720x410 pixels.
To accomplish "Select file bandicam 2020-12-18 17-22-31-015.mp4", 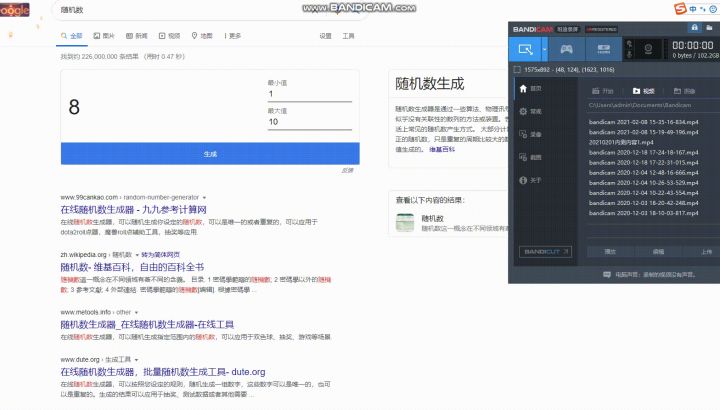I will click(x=643, y=163).
